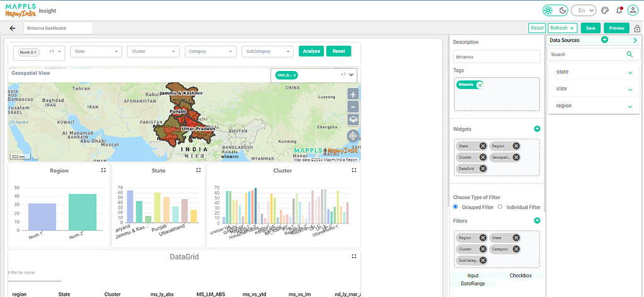Open the notifications bell
This screenshot has width=644, height=297.
click(619, 10)
